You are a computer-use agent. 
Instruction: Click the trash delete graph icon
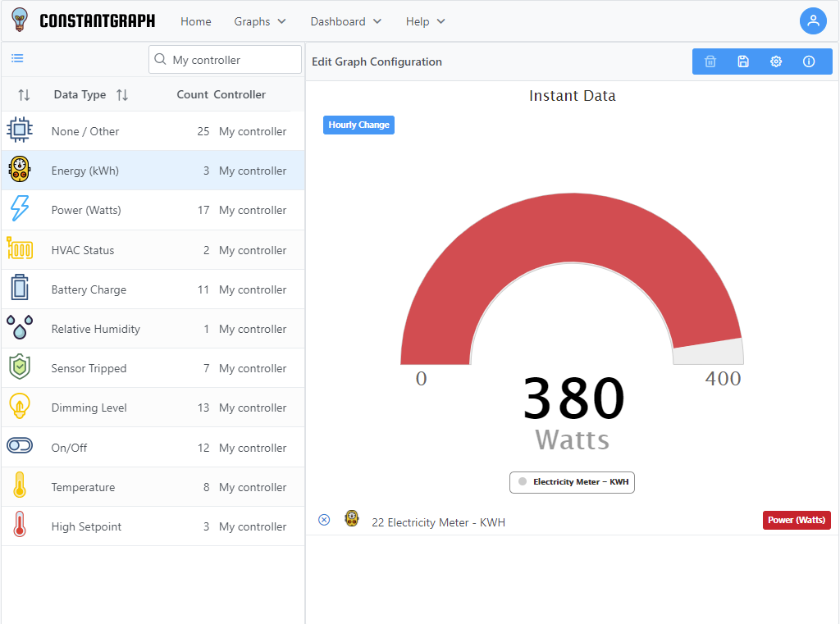[710, 61]
